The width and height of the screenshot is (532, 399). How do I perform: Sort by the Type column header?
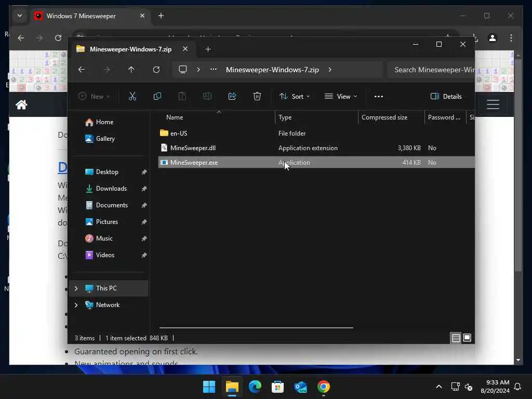(x=285, y=117)
